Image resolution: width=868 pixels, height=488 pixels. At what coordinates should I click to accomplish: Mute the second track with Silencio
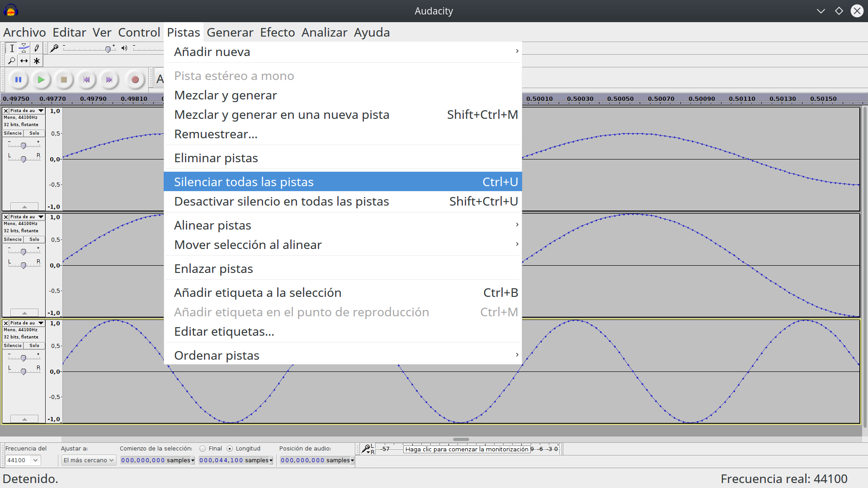(x=13, y=239)
